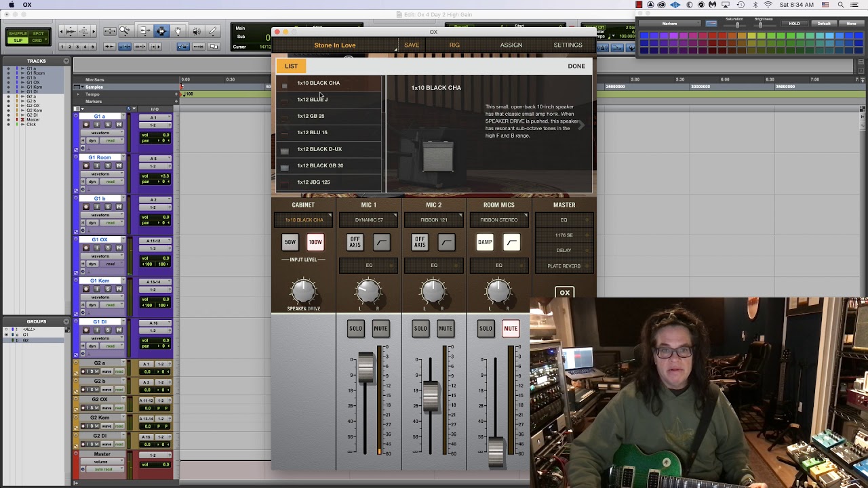Click the Time Machine menu bar icon
This screenshot has width=868, height=488.
740,5
